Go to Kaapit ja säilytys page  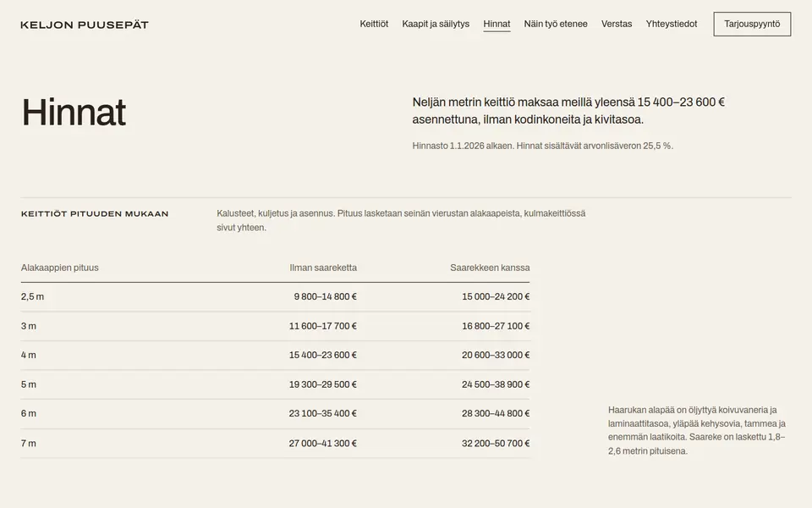(436, 24)
